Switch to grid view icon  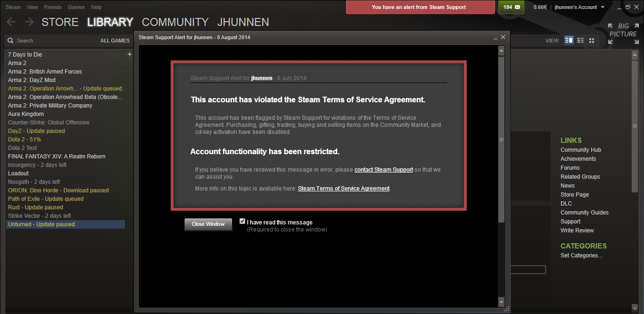point(592,41)
